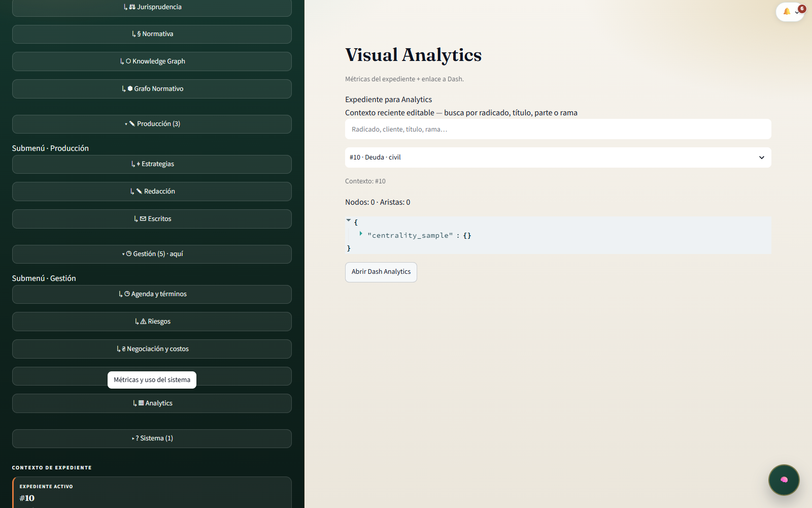Open Estrategias submenu item
Screen dimensions: 812x508
(x=152, y=164)
